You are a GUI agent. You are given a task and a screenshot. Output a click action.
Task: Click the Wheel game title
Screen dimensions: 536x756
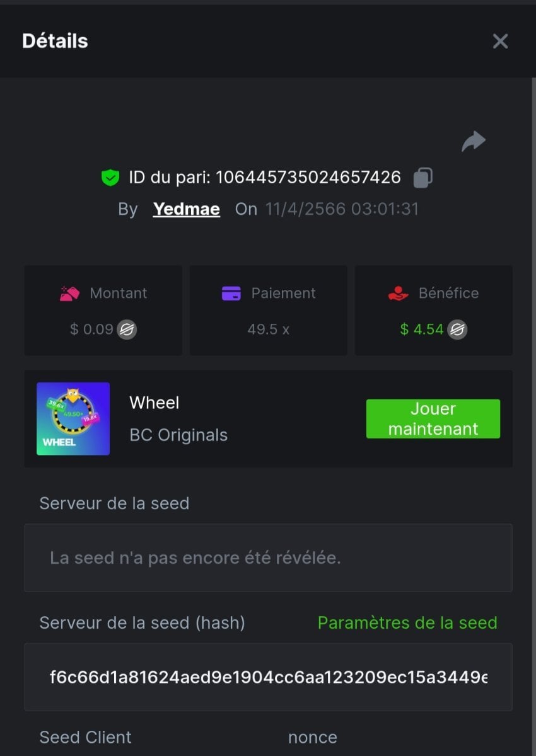[154, 403]
